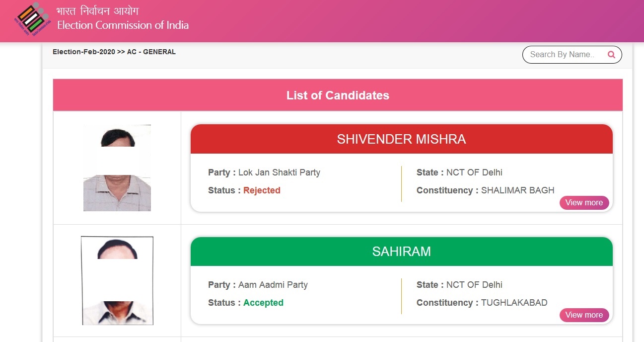
Task: Click Shivender Mishra's candidate photo
Action: point(117,168)
